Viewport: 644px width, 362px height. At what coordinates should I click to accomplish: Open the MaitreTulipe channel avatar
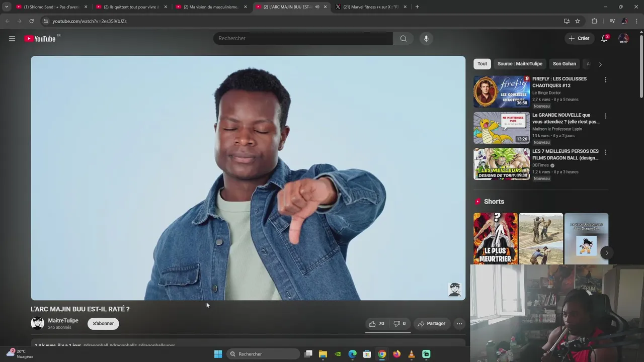pyautogui.click(x=38, y=323)
